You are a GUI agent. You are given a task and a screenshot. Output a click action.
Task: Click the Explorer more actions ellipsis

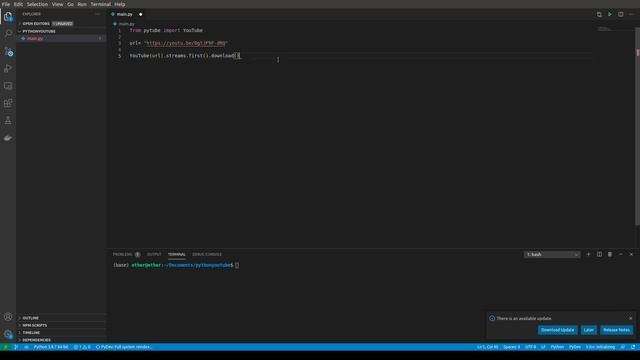tap(98, 14)
